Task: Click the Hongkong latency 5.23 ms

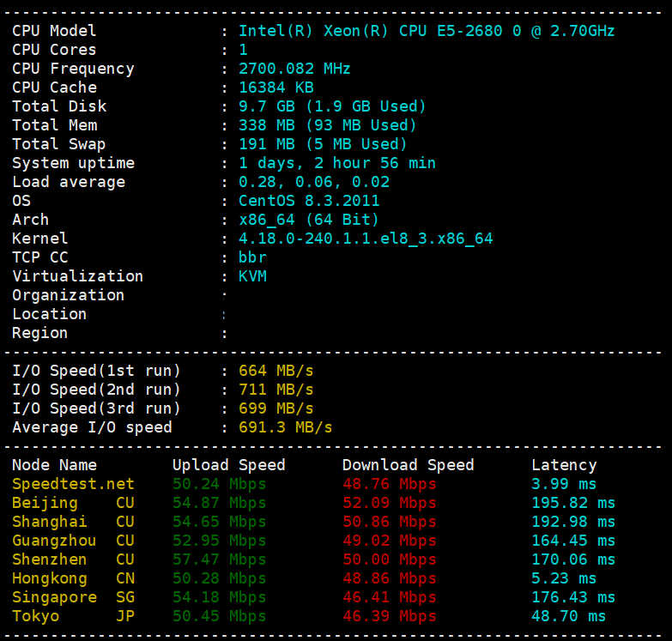Action: click(564, 578)
